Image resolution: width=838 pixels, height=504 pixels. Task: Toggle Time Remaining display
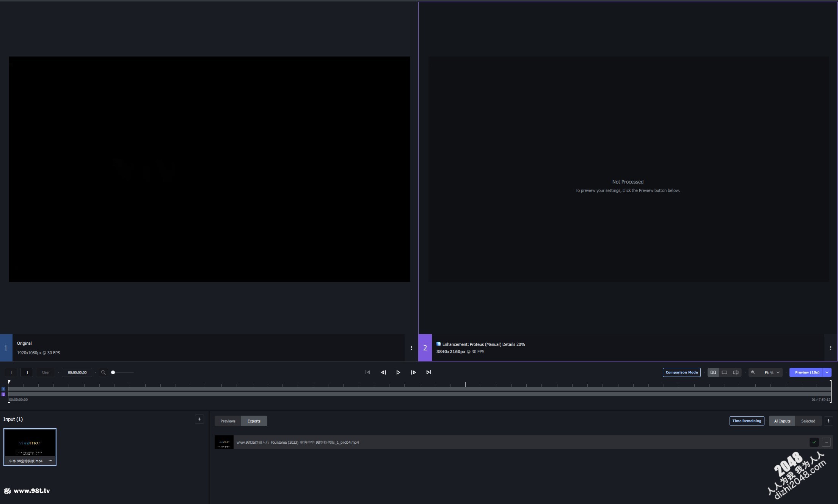point(746,421)
